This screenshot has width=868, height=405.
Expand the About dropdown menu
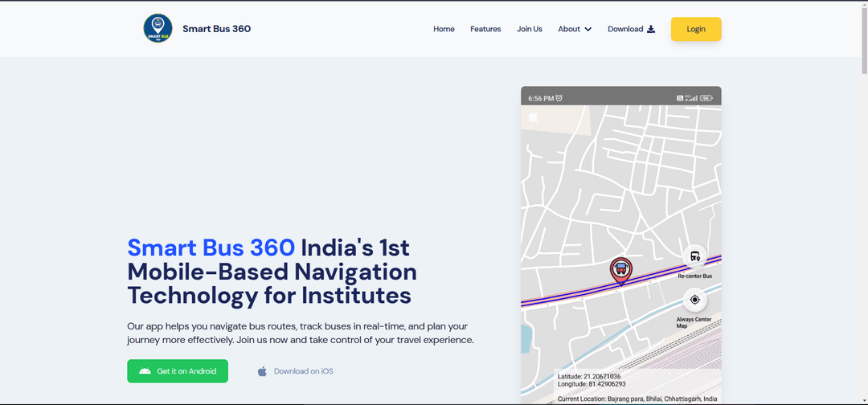pos(575,29)
